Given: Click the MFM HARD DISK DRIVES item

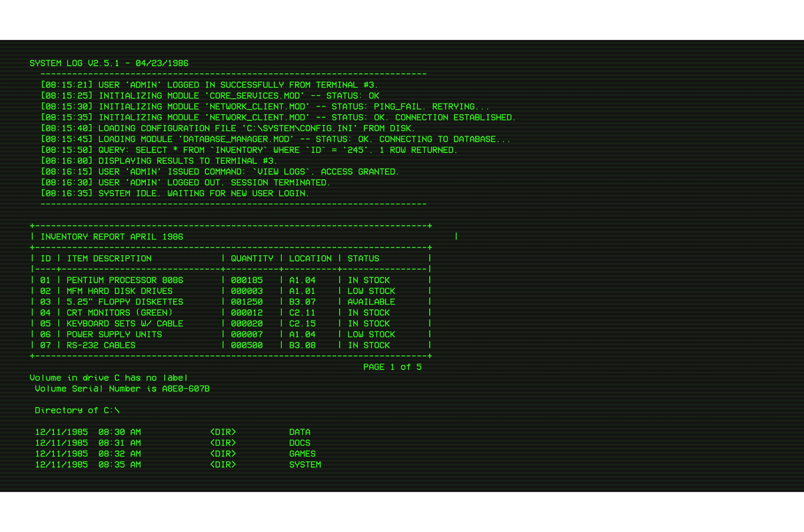Looking at the screenshot, I should 119,291.
